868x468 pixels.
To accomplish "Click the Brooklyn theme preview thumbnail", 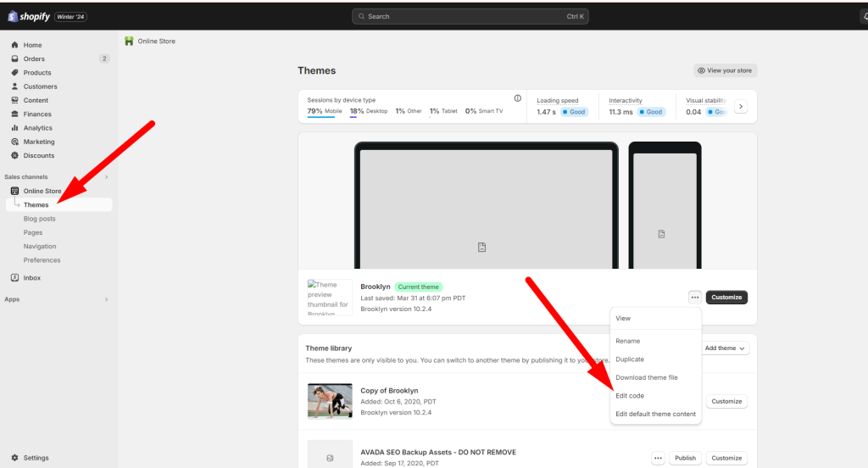I will (330, 298).
